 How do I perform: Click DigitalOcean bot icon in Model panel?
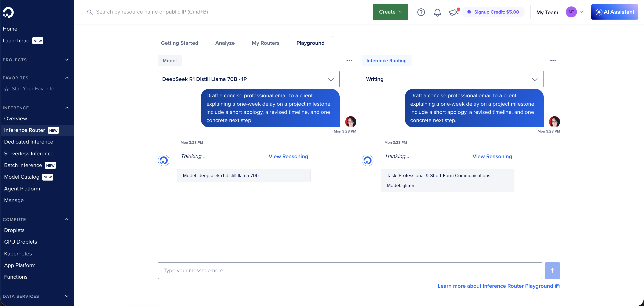coord(164,160)
